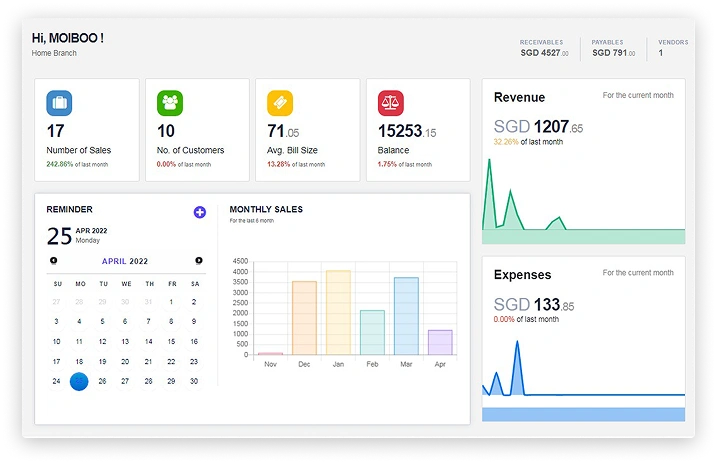
Task: Click the green revenue area chart
Action: click(x=583, y=201)
